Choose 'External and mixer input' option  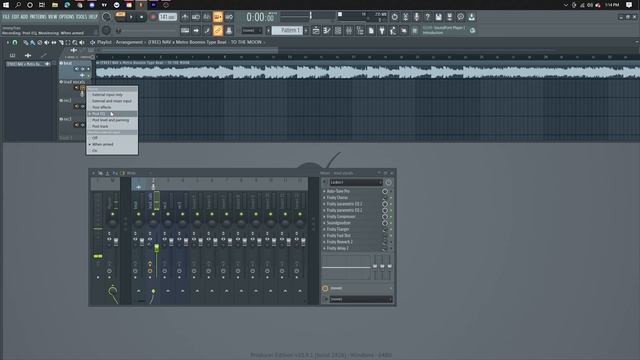coord(112,101)
